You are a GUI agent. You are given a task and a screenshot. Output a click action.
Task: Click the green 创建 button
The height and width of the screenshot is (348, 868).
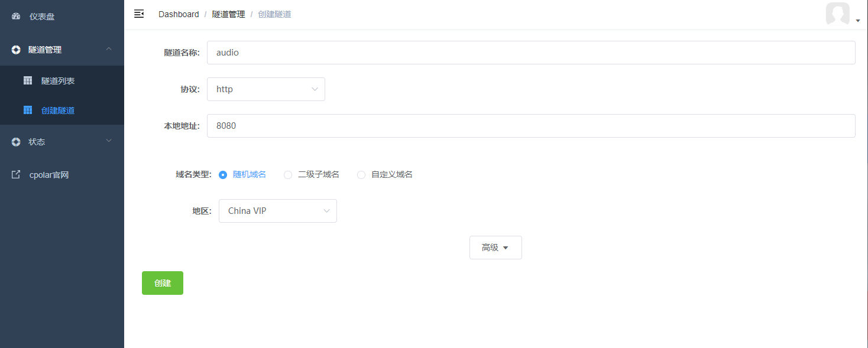[x=162, y=282]
